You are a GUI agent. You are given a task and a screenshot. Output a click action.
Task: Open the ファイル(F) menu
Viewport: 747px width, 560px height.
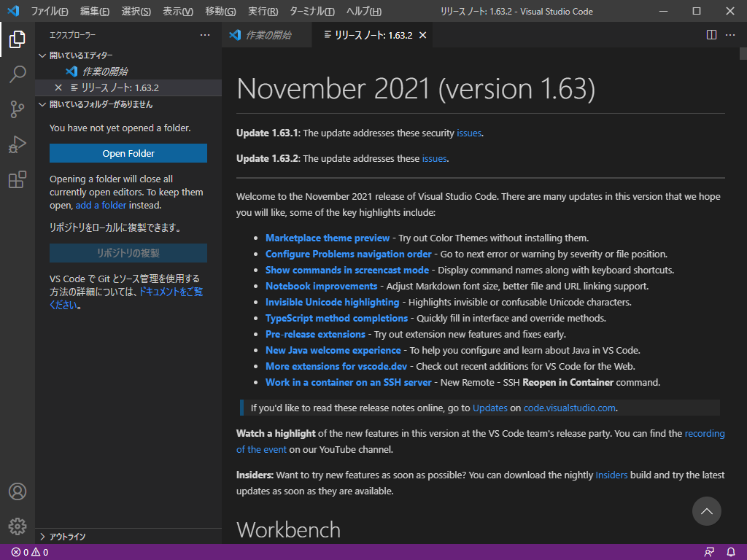(50, 11)
